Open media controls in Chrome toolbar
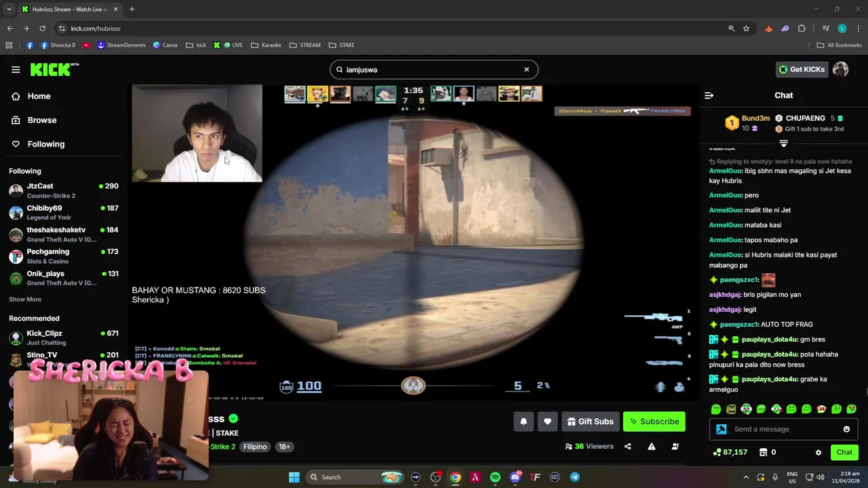The width and height of the screenshot is (868, 488). coord(825,28)
